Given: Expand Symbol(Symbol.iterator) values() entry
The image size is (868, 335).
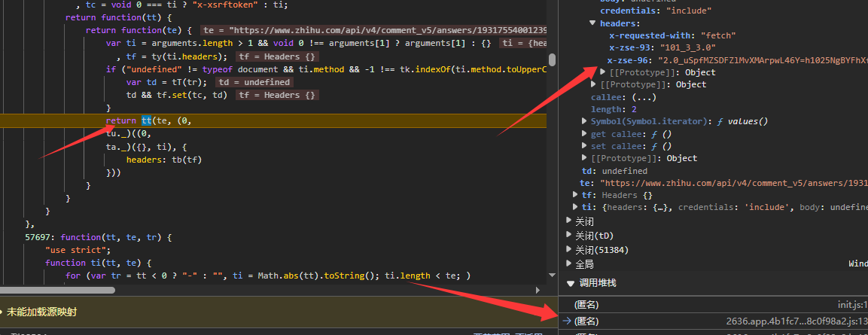Looking at the screenshot, I should click(x=585, y=121).
